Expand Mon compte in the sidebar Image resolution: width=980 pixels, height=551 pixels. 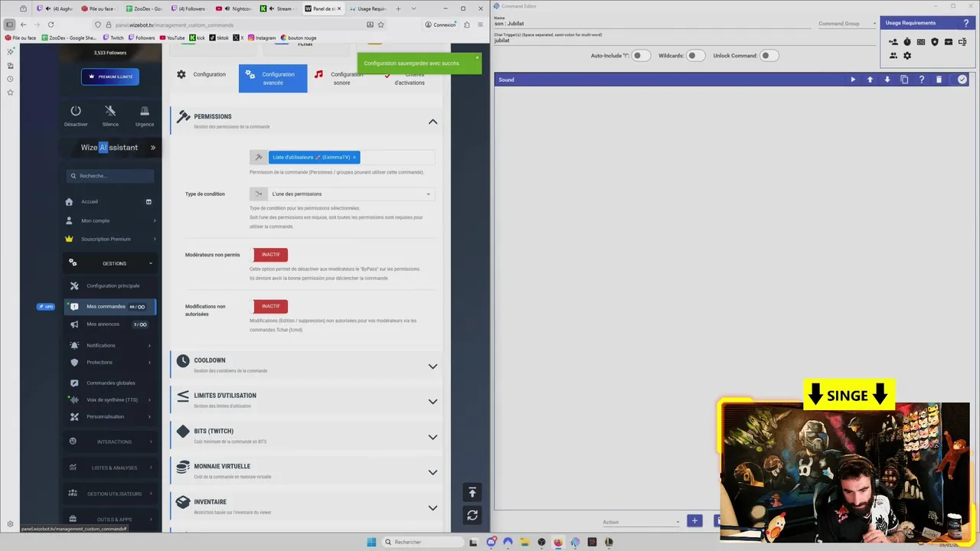coord(111,220)
